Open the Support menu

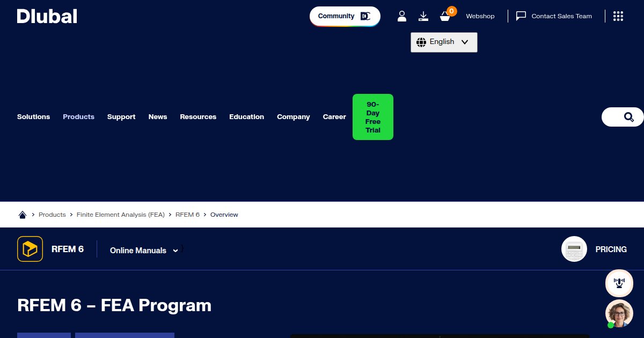click(x=121, y=117)
